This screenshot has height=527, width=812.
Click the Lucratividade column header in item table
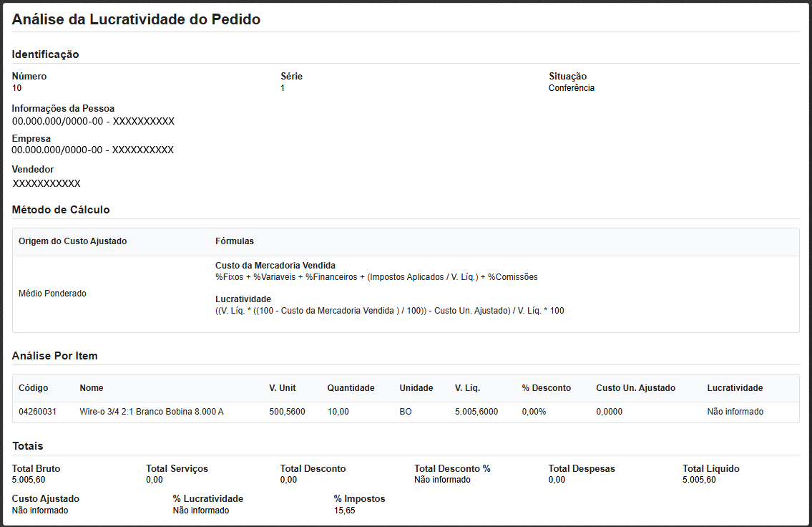coord(735,388)
